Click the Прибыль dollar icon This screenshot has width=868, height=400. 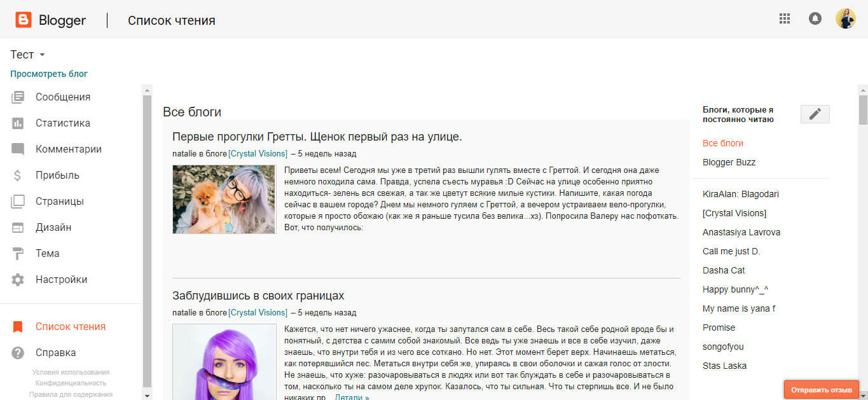[x=19, y=175]
